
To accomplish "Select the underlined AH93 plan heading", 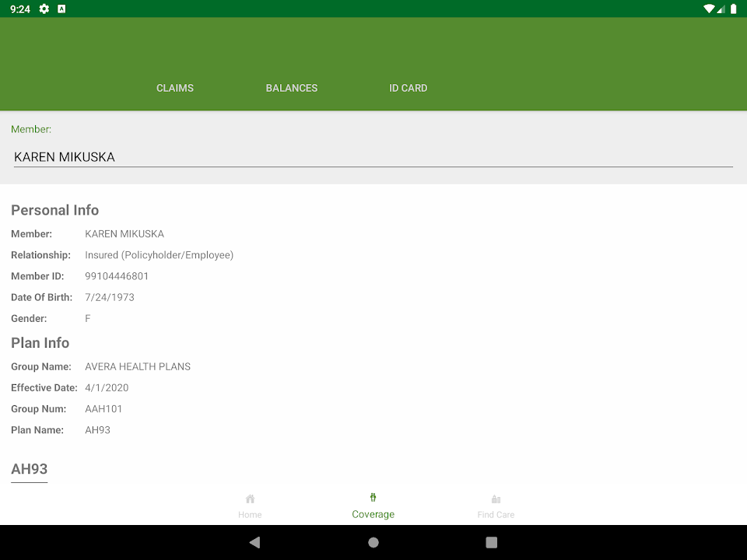I will click(30, 469).
